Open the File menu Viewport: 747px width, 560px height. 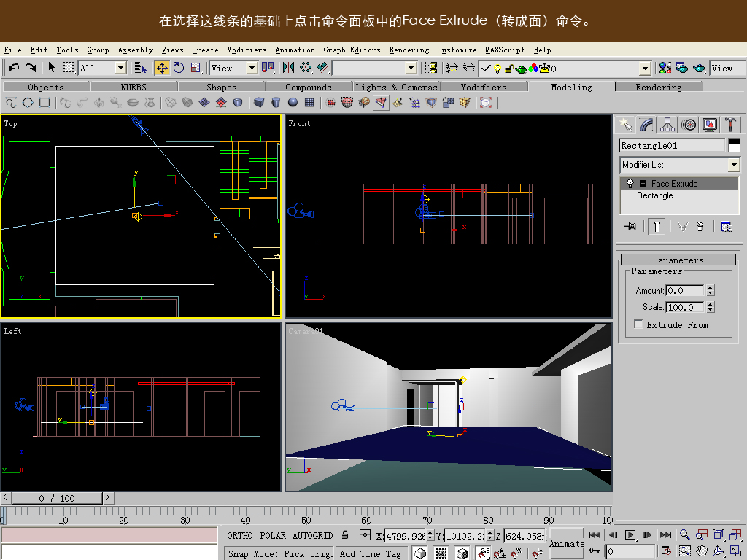(x=13, y=50)
